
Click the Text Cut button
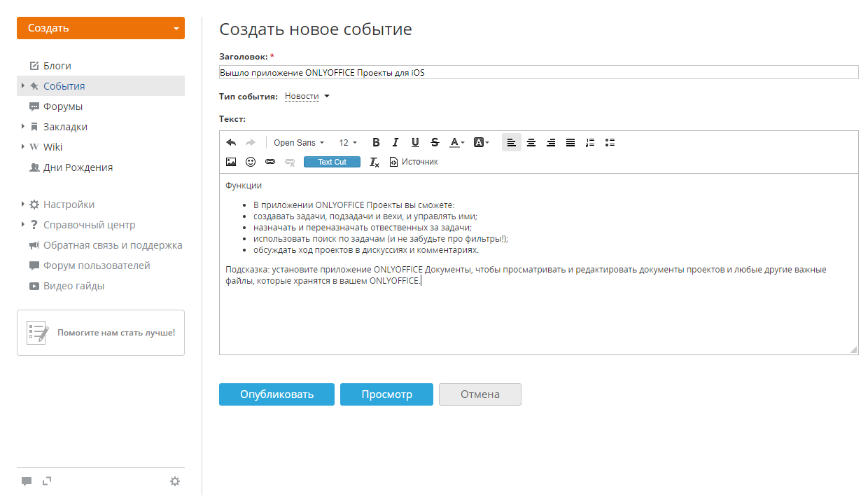click(332, 162)
